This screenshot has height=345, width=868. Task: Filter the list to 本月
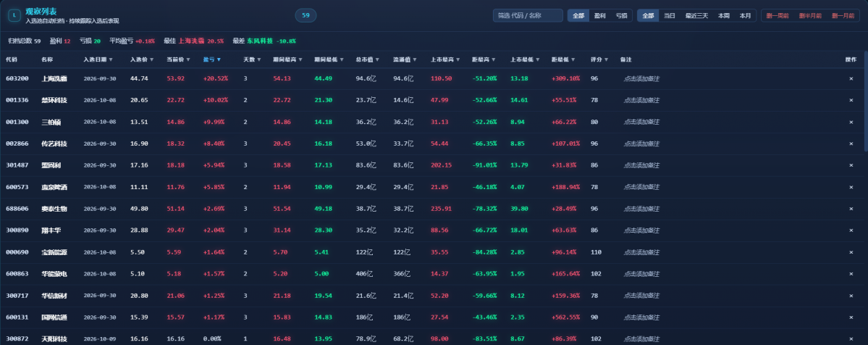click(x=745, y=15)
